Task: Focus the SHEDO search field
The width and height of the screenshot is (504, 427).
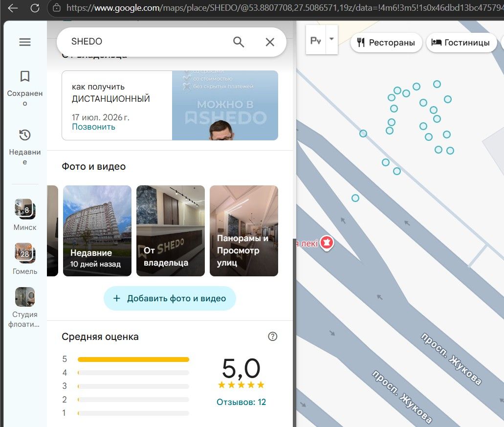Action: pyautogui.click(x=145, y=42)
